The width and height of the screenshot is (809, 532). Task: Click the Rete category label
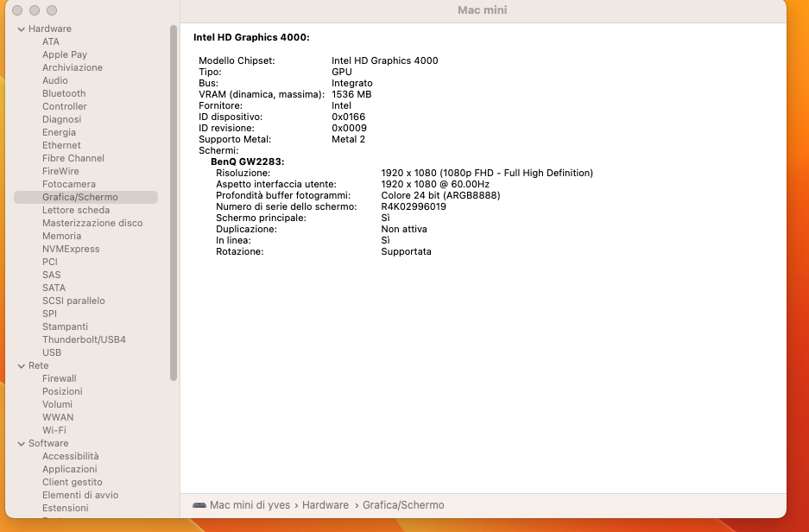[x=38, y=365]
